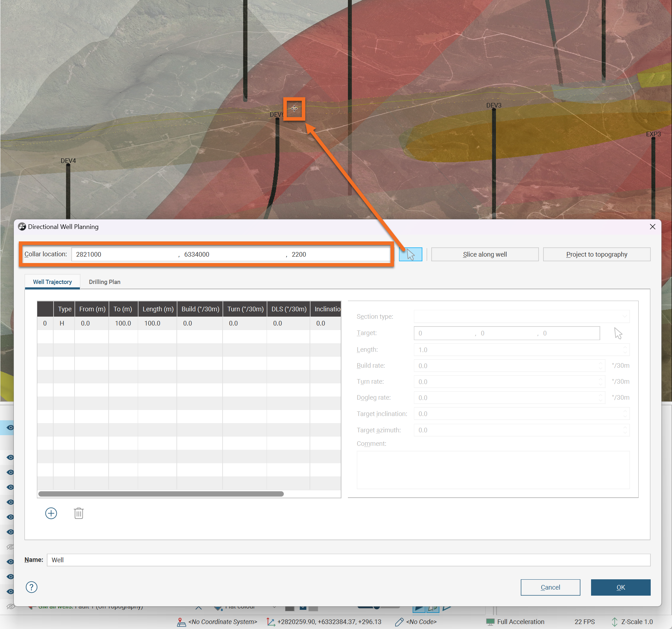Open help with the question mark icon
Viewport: 672px width, 629px height.
pos(32,587)
